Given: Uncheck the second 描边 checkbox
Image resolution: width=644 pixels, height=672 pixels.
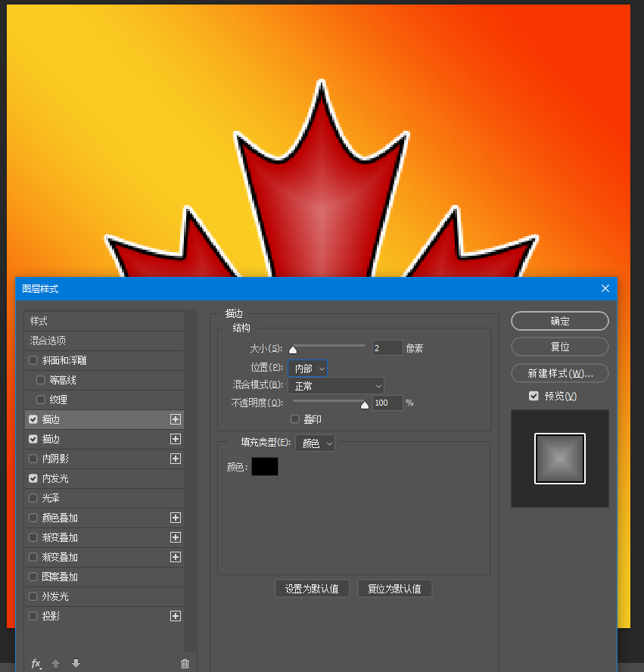Looking at the screenshot, I should tap(33, 439).
